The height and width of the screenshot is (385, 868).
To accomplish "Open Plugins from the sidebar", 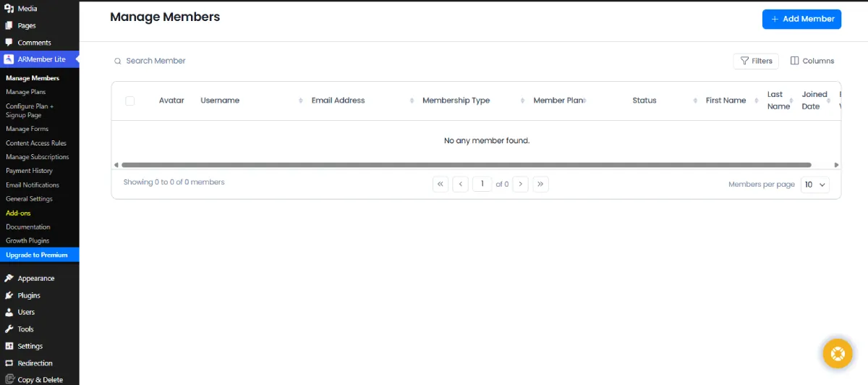I will [29, 295].
